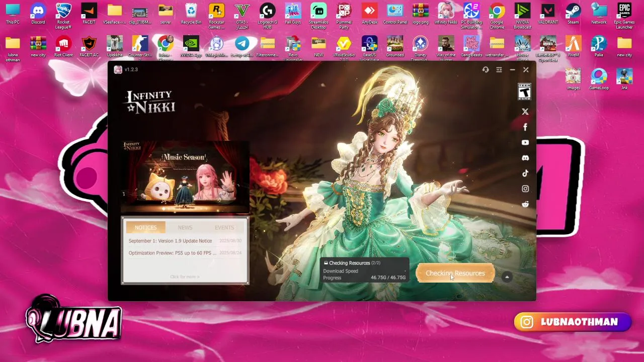
Task: Select the Fall Guys desktop shortcut
Action: (293, 14)
